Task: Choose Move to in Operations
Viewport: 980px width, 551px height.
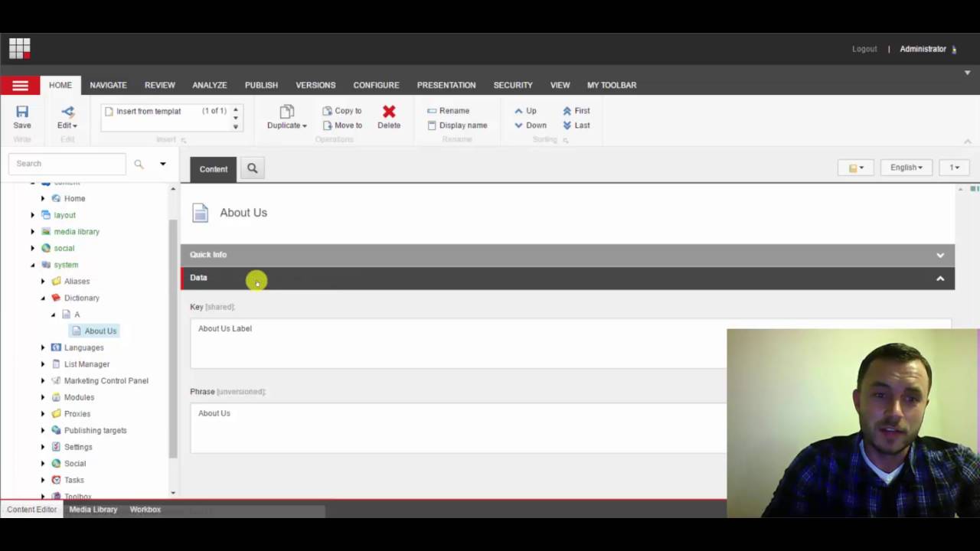Action: (342, 126)
